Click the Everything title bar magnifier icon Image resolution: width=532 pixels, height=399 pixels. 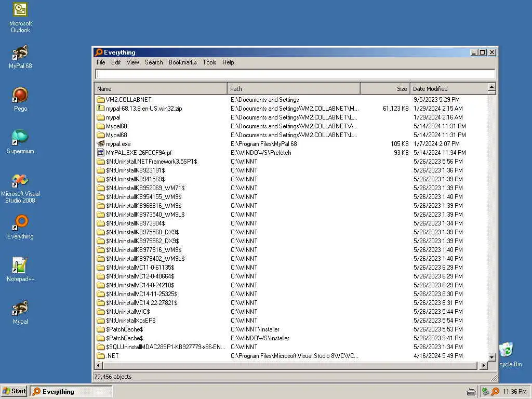point(99,52)
